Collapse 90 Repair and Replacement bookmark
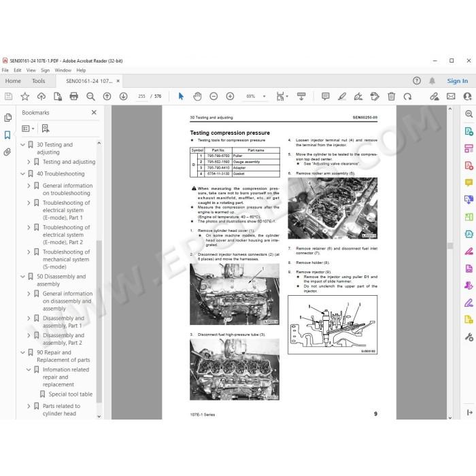 pos(22,352)
